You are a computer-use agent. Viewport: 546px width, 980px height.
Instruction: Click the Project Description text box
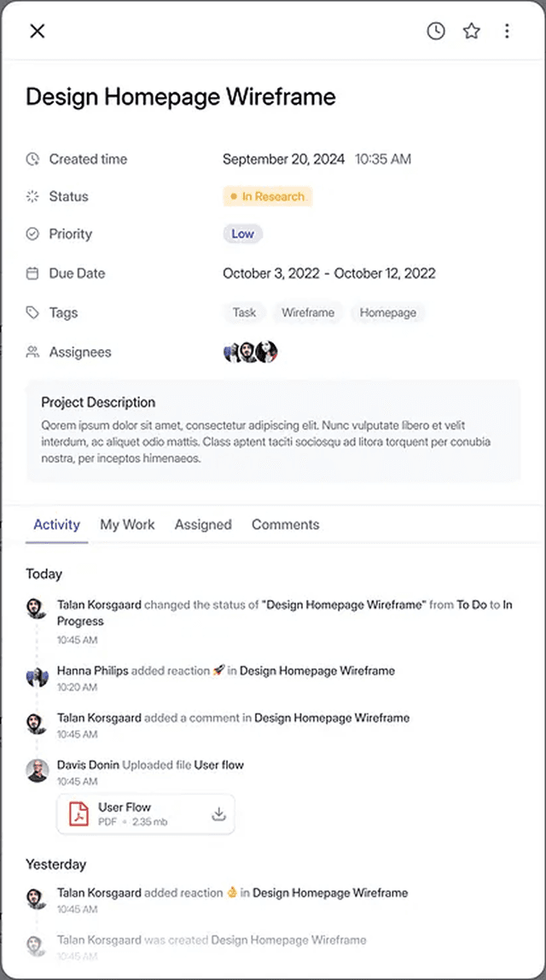[273, 430]
